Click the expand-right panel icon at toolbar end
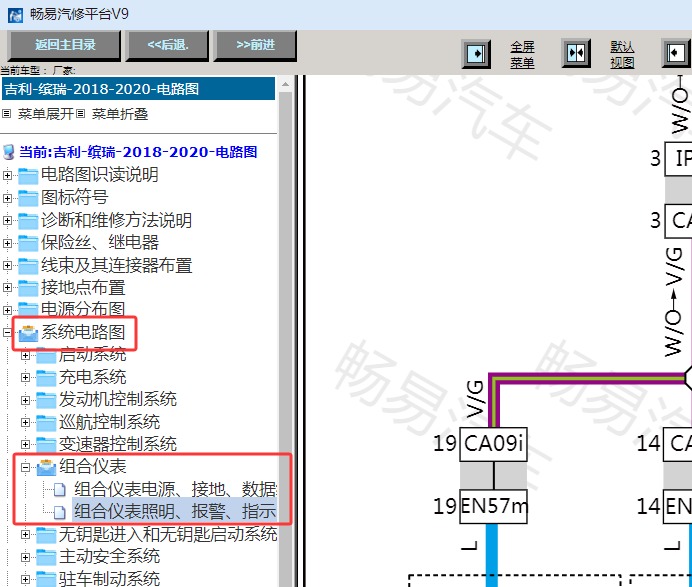This screenshot has width=692, height=587. tap(676, 53)
